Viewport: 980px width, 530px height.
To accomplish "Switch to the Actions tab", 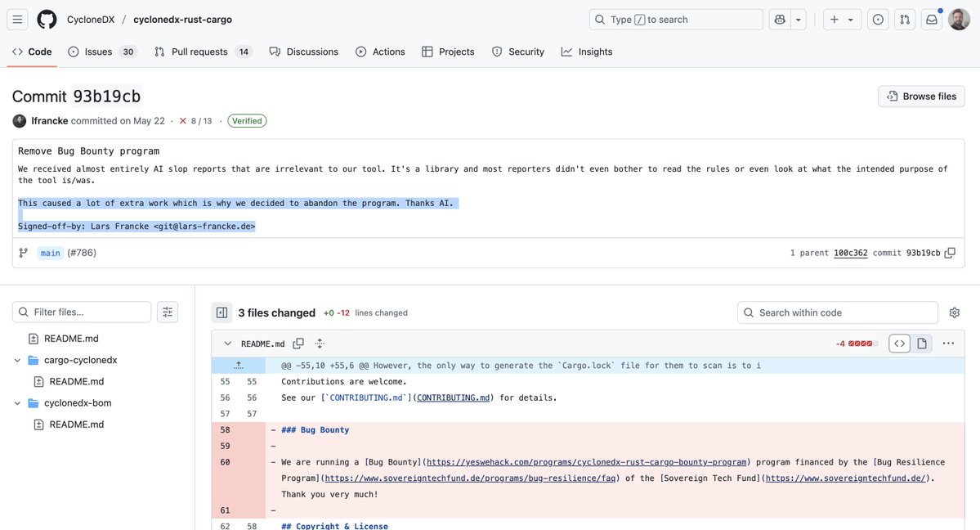I will point(380,52).
